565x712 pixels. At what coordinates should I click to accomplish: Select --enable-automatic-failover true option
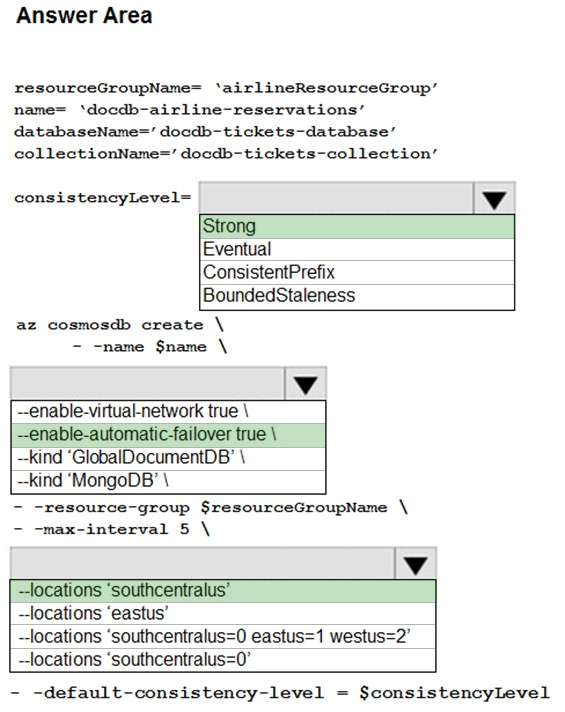coord(168,435)
